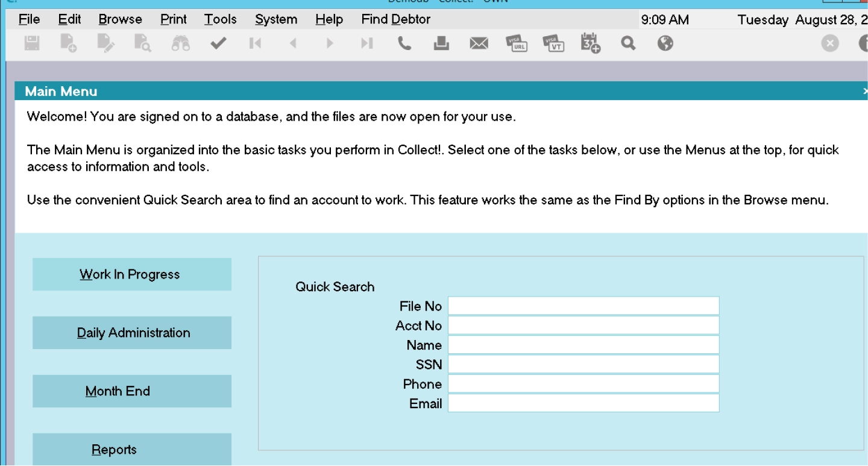This screenshot has width=868, height=466.
Task: Open email via the envelope icon
Action: [x=479, y=43]
